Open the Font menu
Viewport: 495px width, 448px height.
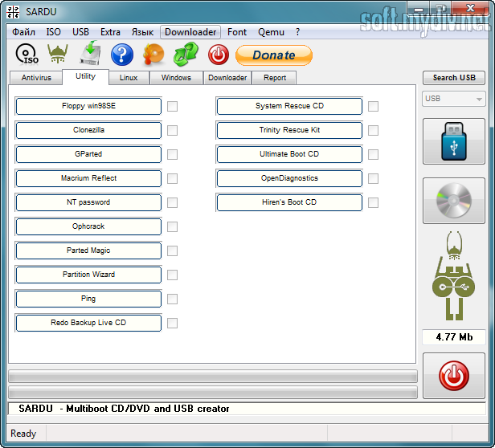pyautogui.click(x=237, y=32)
